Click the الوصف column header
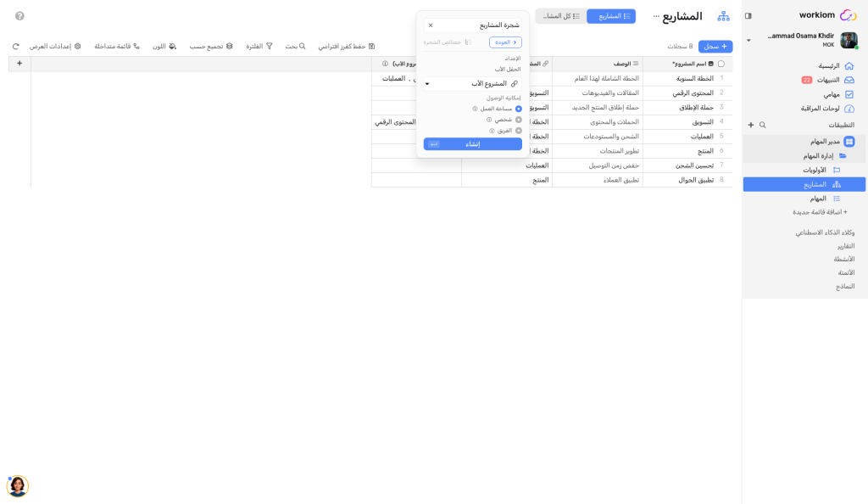The image size is (868, 504). pyautogui.click(x=598, y=64)
